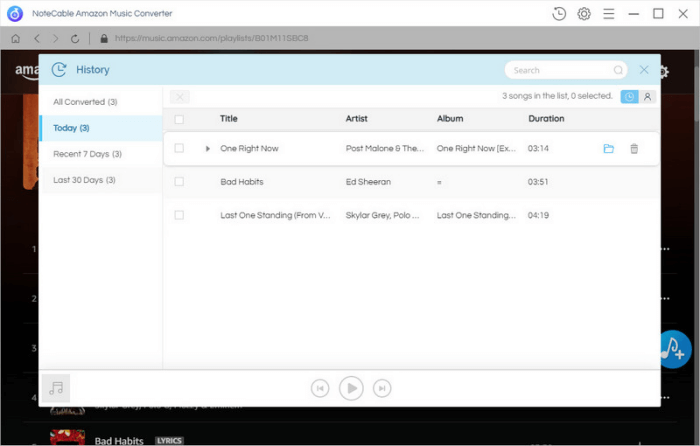Click the Bad Habits title text
This screenshot has height=446, width=700.
coord(242,182)
